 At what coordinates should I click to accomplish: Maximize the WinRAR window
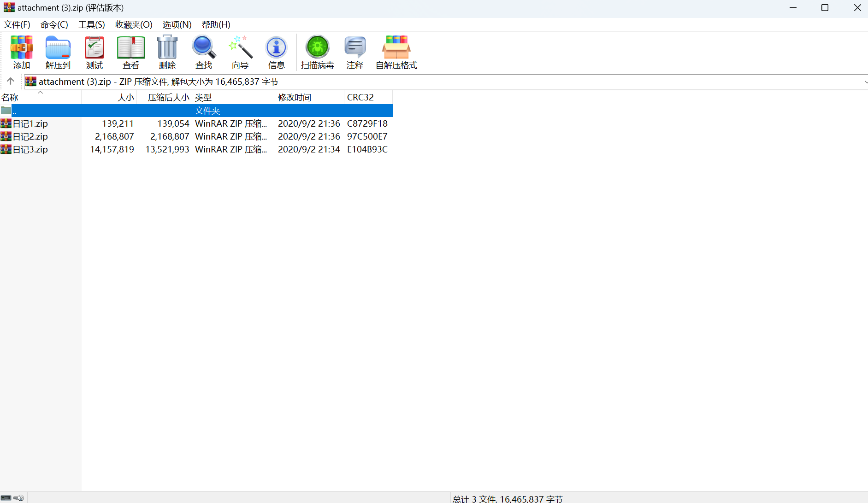pyautogui.click(x=825, y=8)
